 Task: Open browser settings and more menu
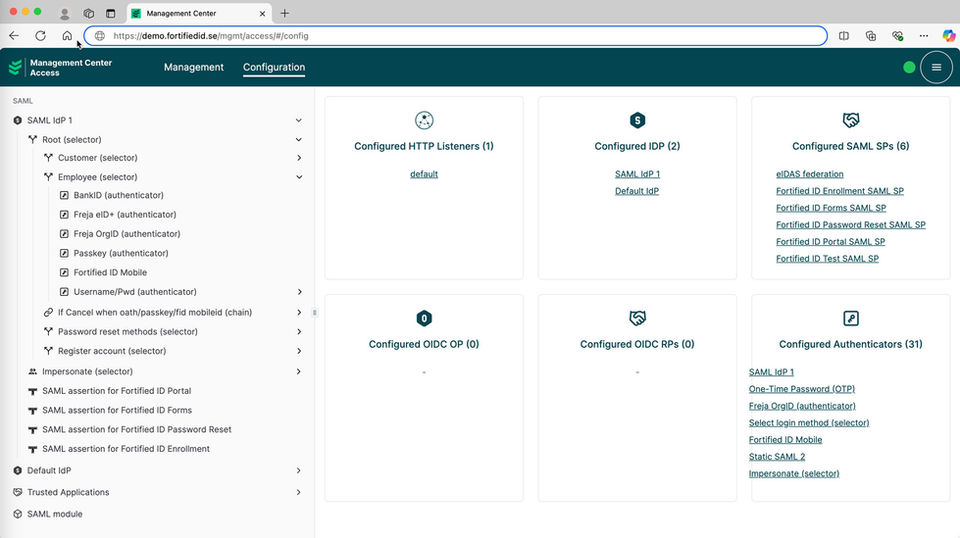pos(924,35)
